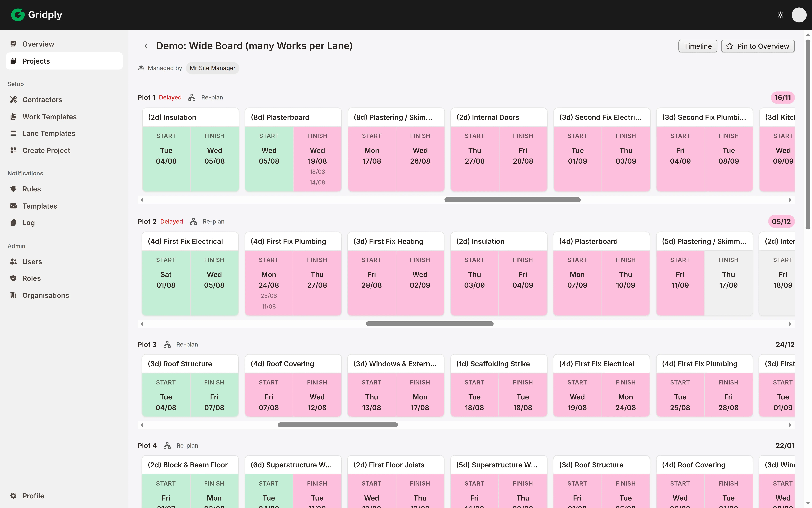This screenshot has height=508, width=812.
Task: Open Lane Templates page
Action: tap(64, 133)
